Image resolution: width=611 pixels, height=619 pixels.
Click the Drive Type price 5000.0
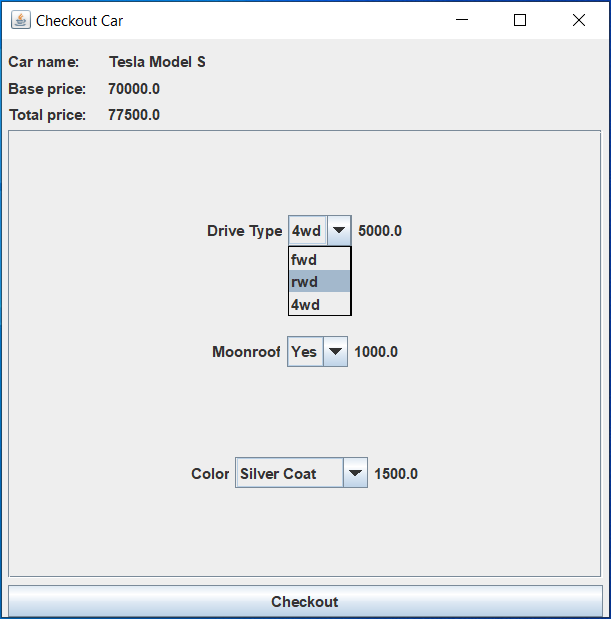click(x=380, y=231)
